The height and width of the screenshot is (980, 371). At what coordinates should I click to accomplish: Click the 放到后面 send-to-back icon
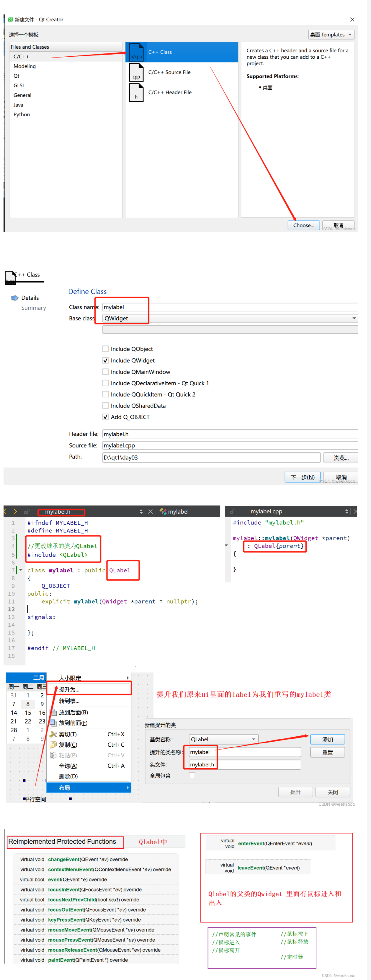[53, 712]
